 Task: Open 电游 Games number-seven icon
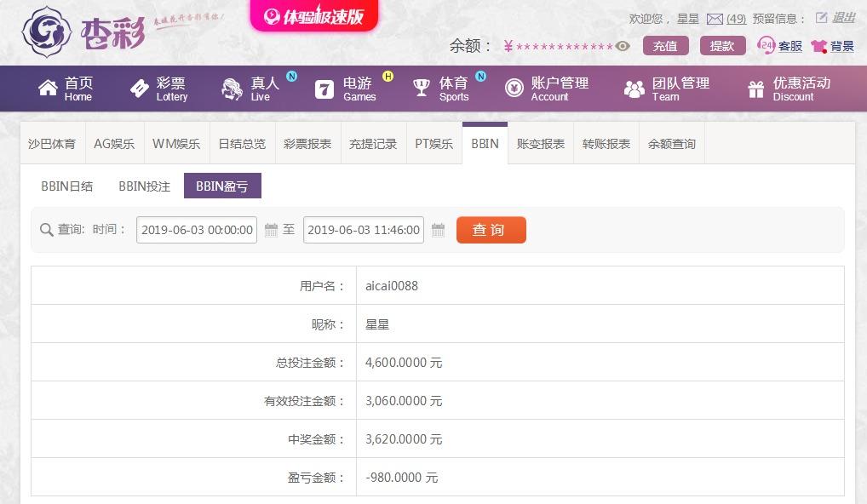(x=324, y=89)
